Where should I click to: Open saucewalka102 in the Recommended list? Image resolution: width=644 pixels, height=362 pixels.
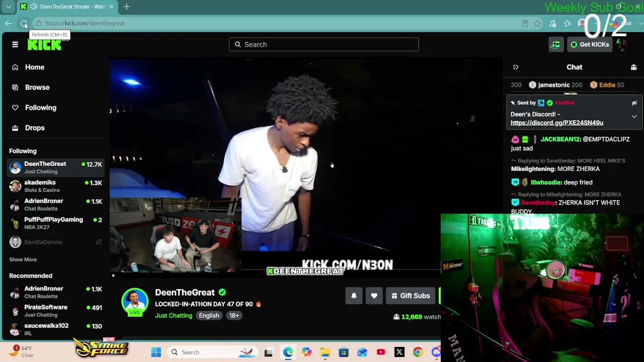pyautogui.click(x=55, y=329)
